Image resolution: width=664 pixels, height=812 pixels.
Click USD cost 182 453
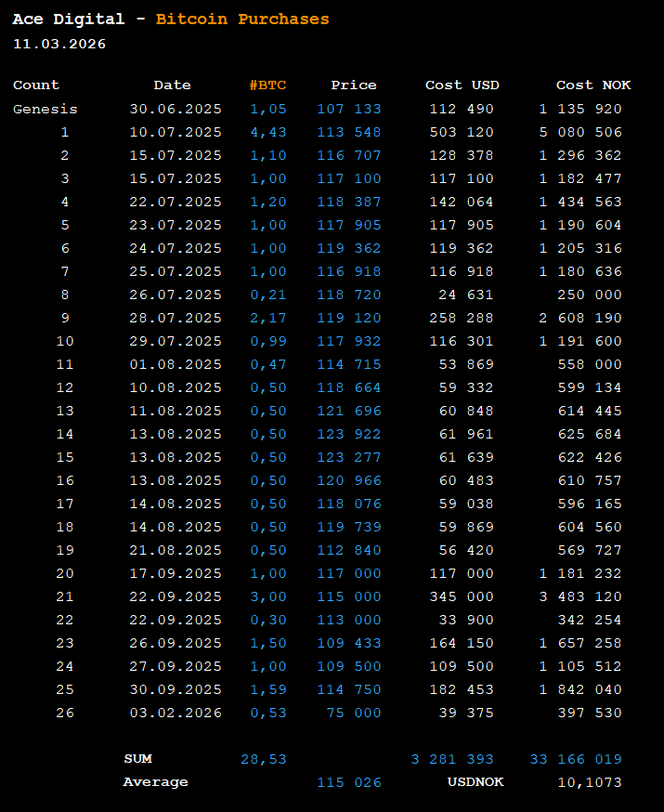pyautogui.click(x=462, y=689)
